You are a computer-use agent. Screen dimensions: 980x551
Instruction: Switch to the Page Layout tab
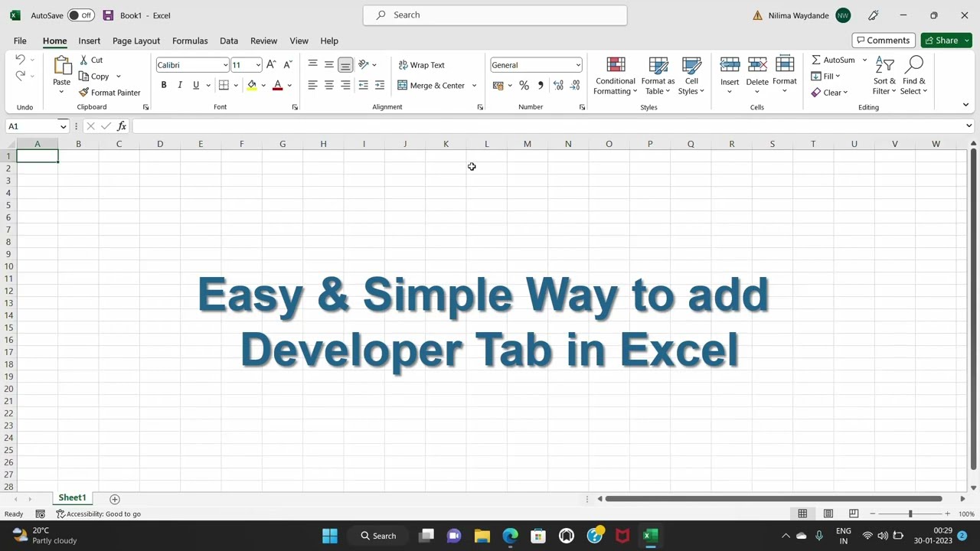(136, 41)
